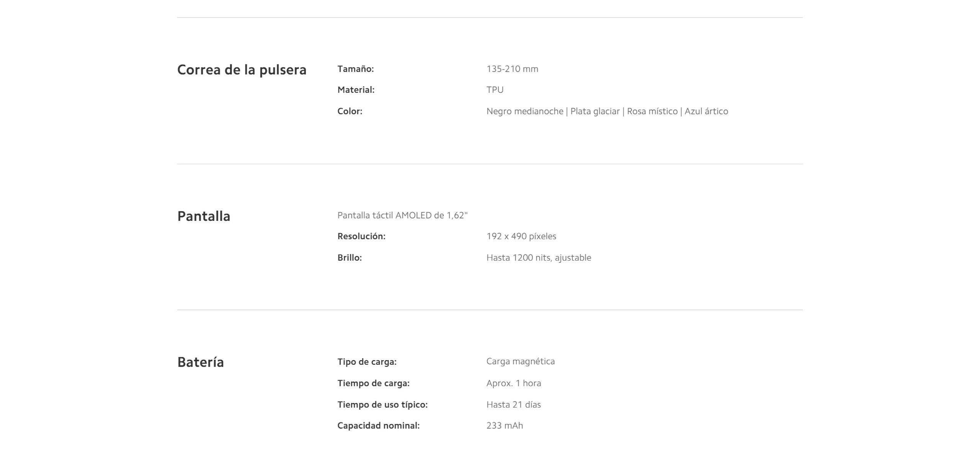Click the "Hasta 21 días" value

(513, 405)
